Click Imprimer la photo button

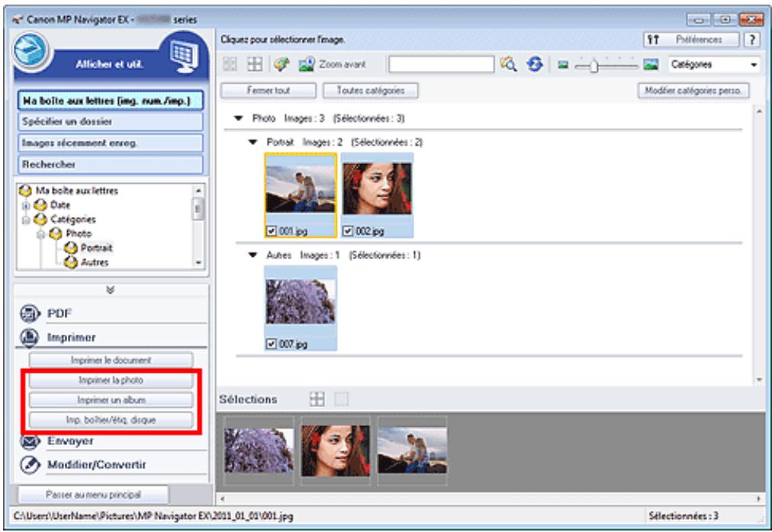pos(111,380)
